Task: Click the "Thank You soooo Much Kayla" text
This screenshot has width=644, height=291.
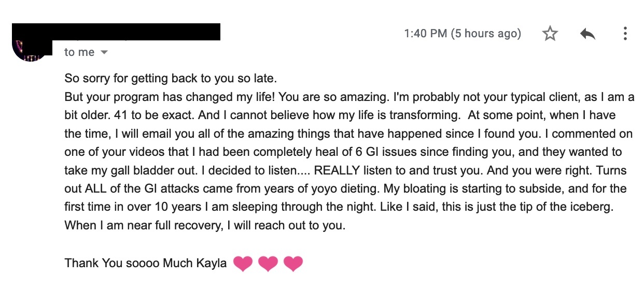Action: (146, 263)
